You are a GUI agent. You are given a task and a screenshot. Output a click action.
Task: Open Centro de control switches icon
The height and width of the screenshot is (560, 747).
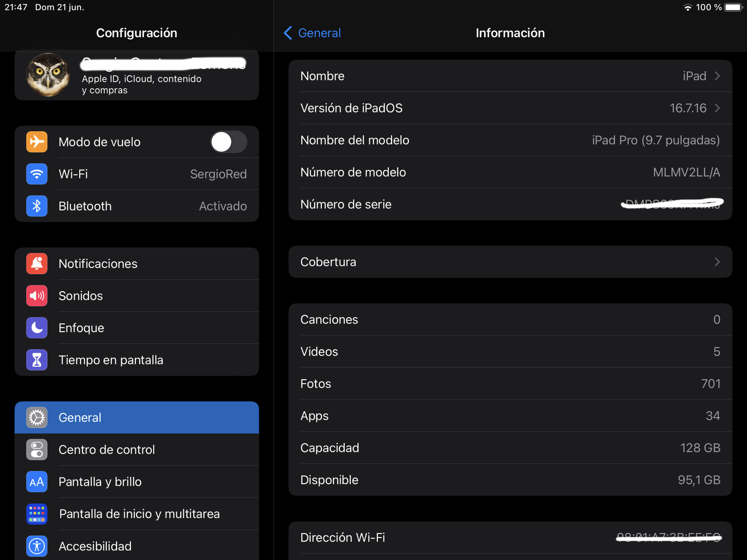pyautogui.click(x=37, y=450)
